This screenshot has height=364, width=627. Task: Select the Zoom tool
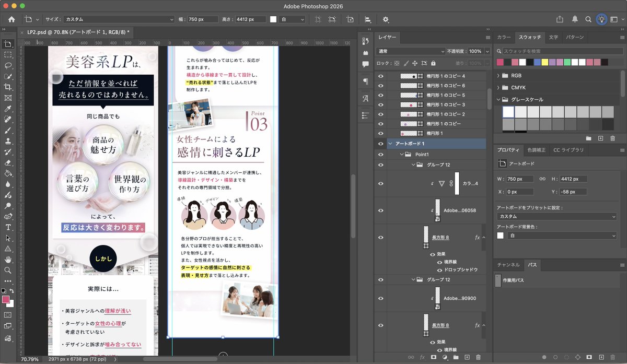[7, 269]
